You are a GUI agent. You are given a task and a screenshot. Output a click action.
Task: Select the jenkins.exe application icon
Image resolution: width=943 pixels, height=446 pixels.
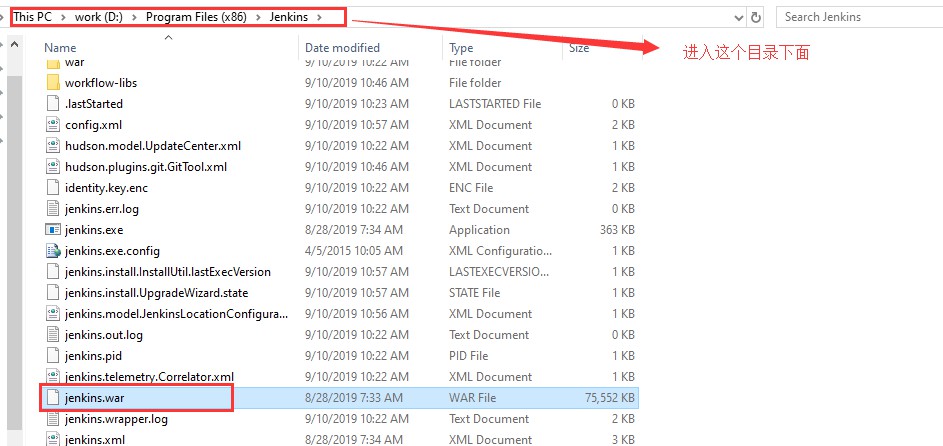click(x=54, y=230)
